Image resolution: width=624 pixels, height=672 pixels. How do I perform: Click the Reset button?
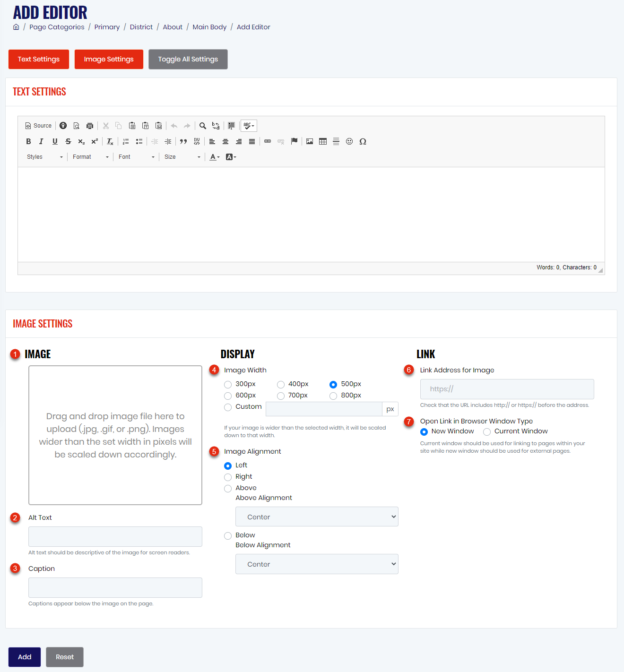(65, 657)
